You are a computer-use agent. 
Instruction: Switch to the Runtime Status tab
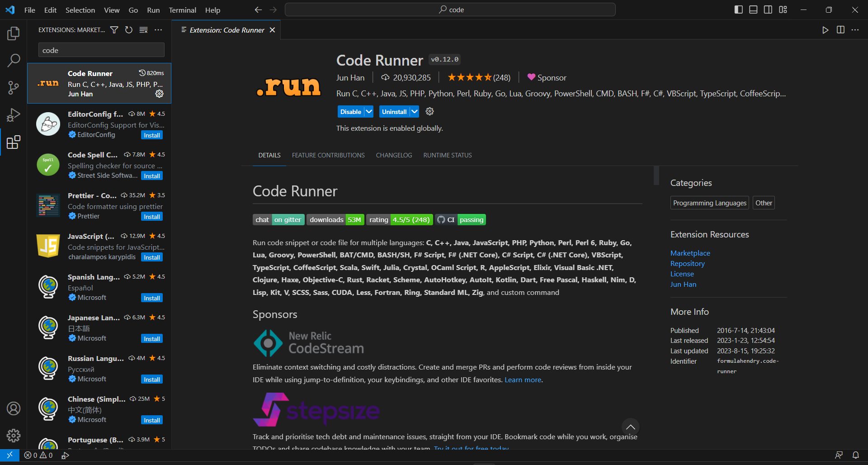pos(448,155)
